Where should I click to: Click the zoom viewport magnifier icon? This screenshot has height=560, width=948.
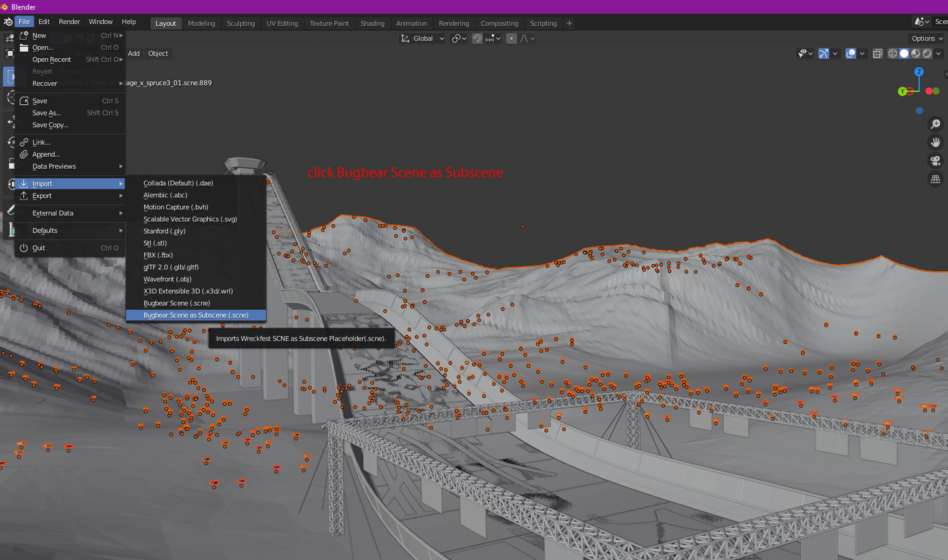point(935,125)
